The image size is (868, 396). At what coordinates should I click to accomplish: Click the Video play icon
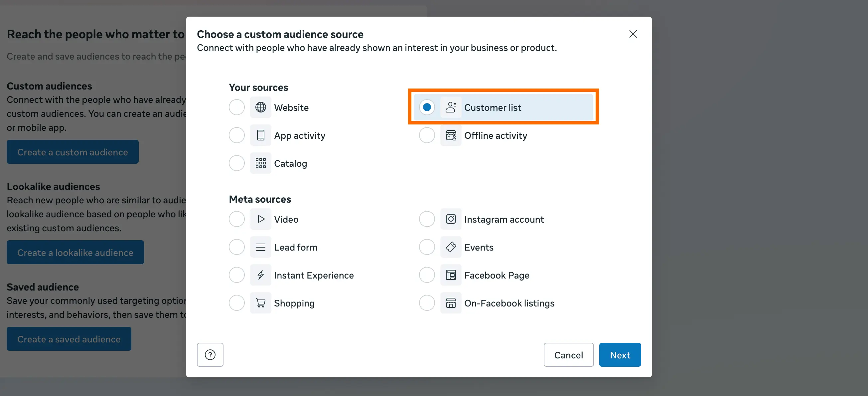pos(260,219)
